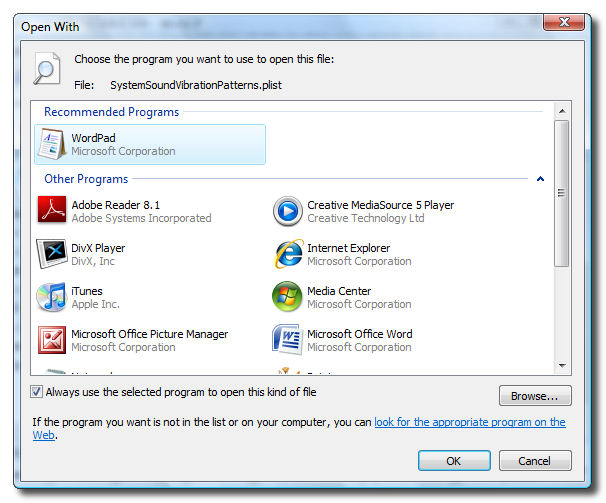The height and width of the screenshot is (503, 606).
Task: Select the DivX Player icon
Action: 51,254
